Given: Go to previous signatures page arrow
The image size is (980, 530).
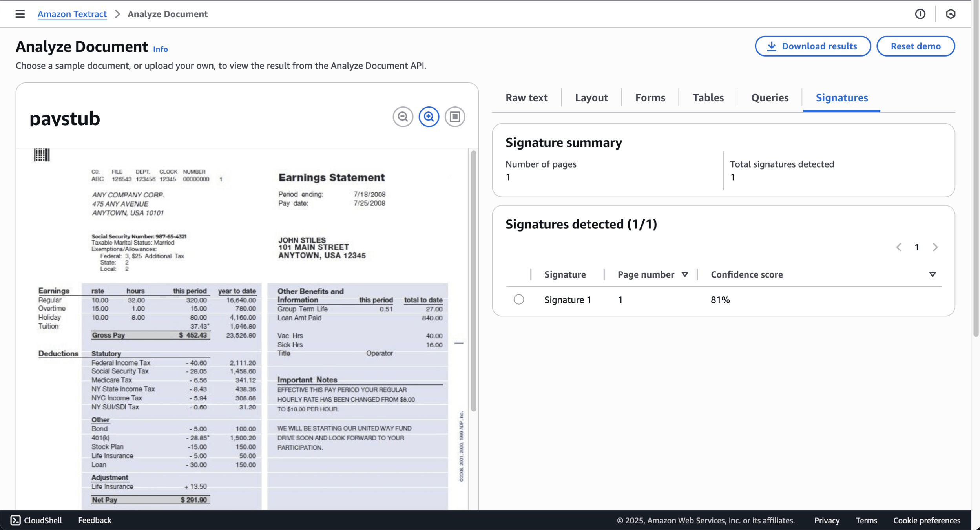Looking at the screenshot, I should 899,247.
